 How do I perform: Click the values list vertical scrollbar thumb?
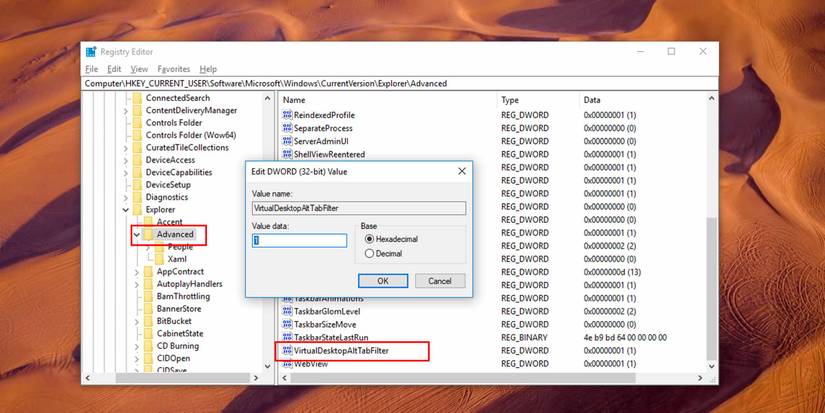tap(711, 287)
